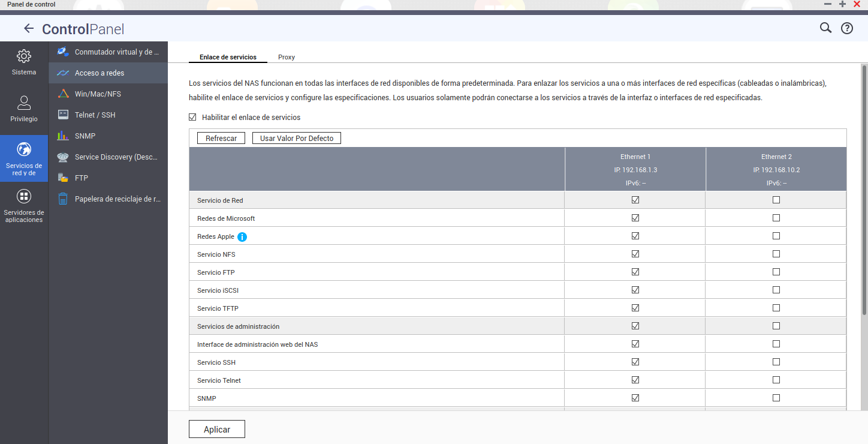Click Usar Valor Por Defecto button
The height and width of the screenshot is (444, 868).
click(297, 138)
